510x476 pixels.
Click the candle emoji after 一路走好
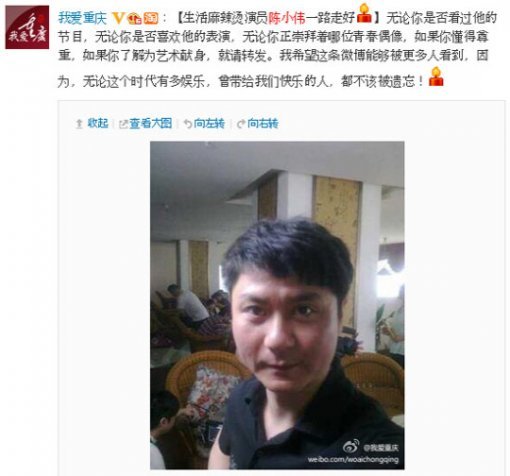[364, 13]
